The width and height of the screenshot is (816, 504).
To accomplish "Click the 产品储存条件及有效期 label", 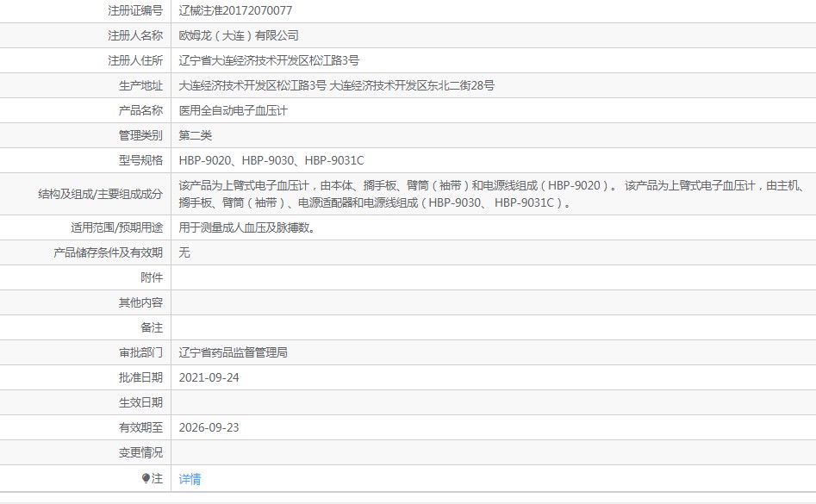I will (x=109, y=252).
